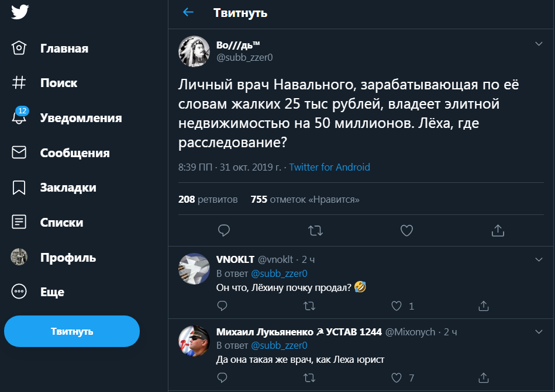Viewport: 555px width, 392px height.
Task: Open the Twitter for Android link
Action: [x=329, y=167]
